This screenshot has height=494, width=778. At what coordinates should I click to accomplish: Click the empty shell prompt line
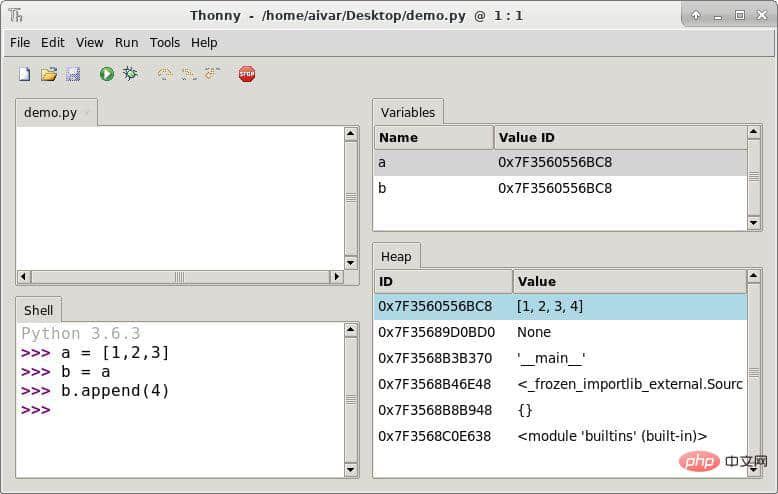click(x=180, y=410)
